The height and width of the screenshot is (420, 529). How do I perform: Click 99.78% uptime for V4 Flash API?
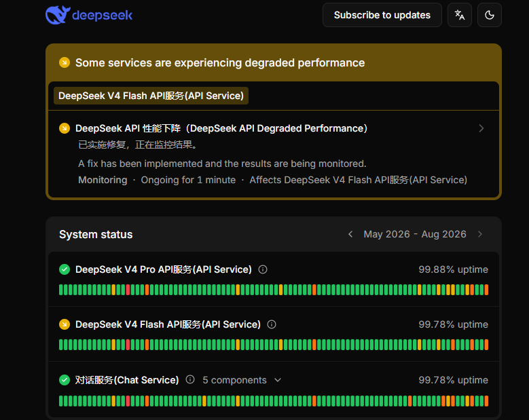(453, 324)
